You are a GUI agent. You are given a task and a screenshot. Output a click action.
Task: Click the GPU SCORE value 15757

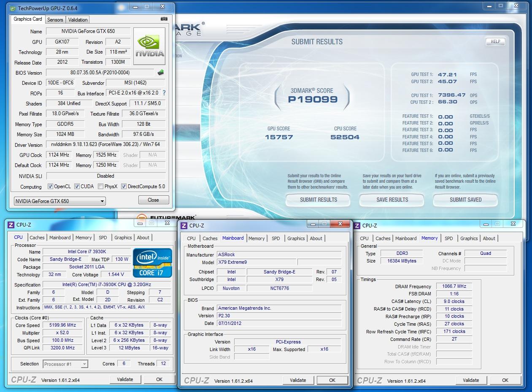click(x=279, y=137)
